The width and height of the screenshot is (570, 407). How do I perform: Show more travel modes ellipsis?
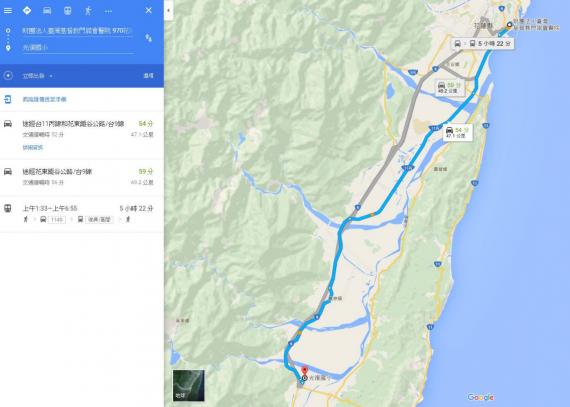pos(108,11)
